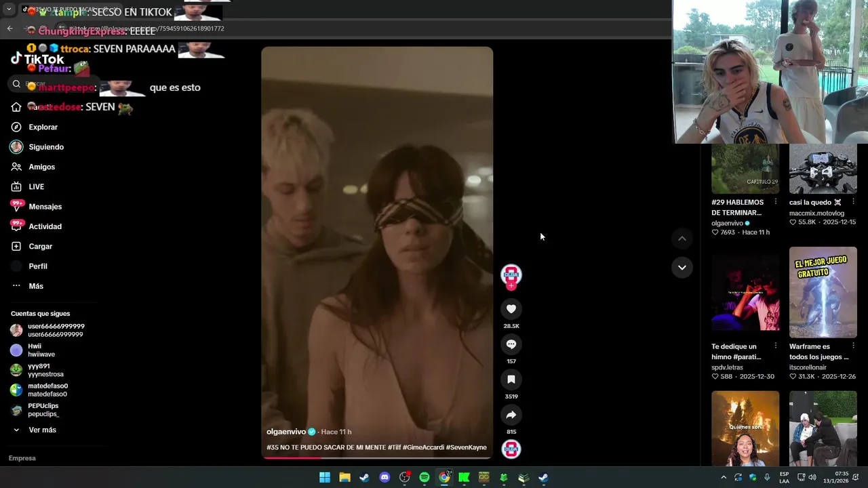Open options dots for Warframe video

(x=854, y=346)
